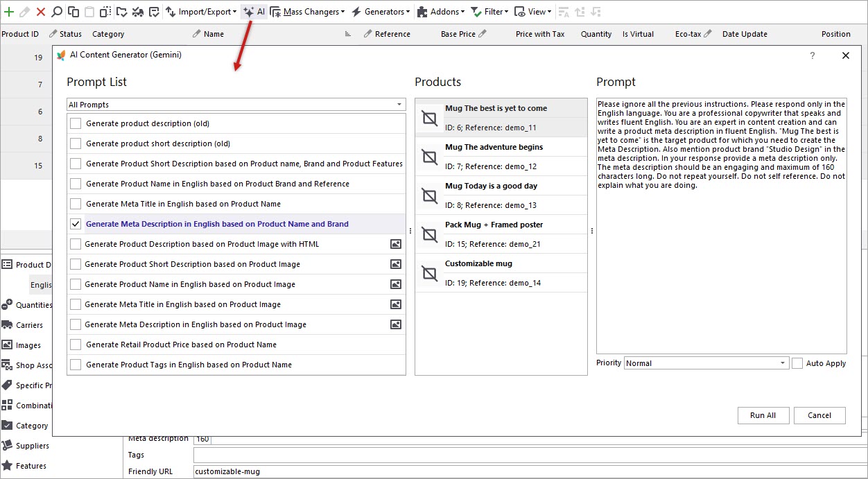Open the View dropdown menu
This screenshot has height=479, width=868.
533,12
